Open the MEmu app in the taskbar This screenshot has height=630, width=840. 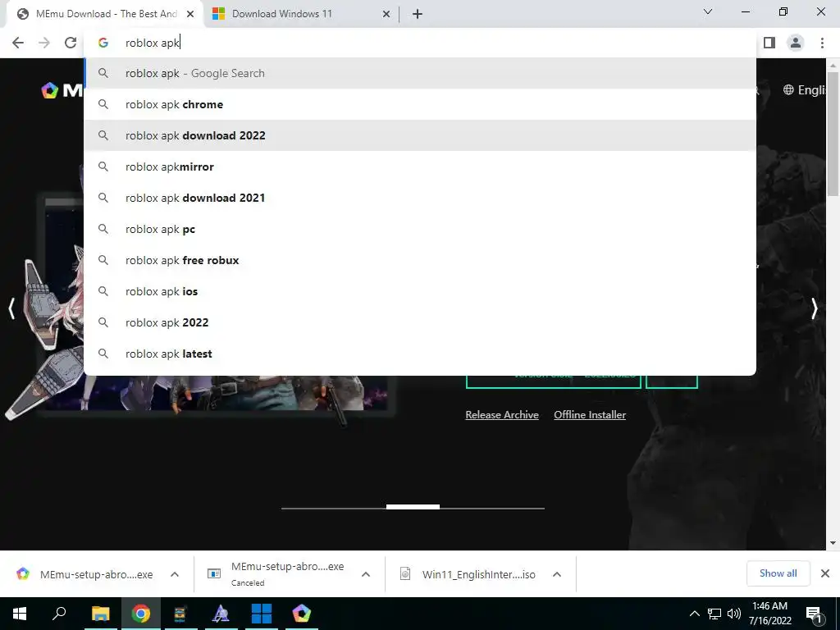(302, 614)
